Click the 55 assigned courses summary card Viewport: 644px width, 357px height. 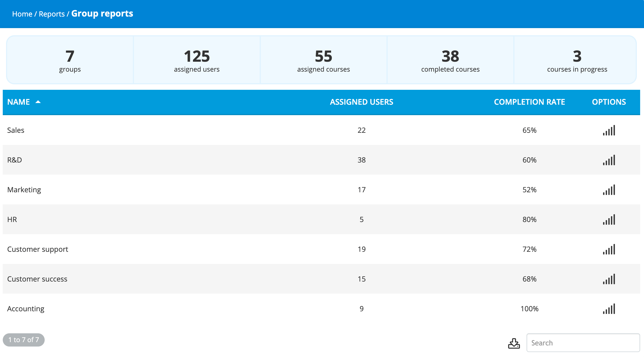(x=324, y=60)
